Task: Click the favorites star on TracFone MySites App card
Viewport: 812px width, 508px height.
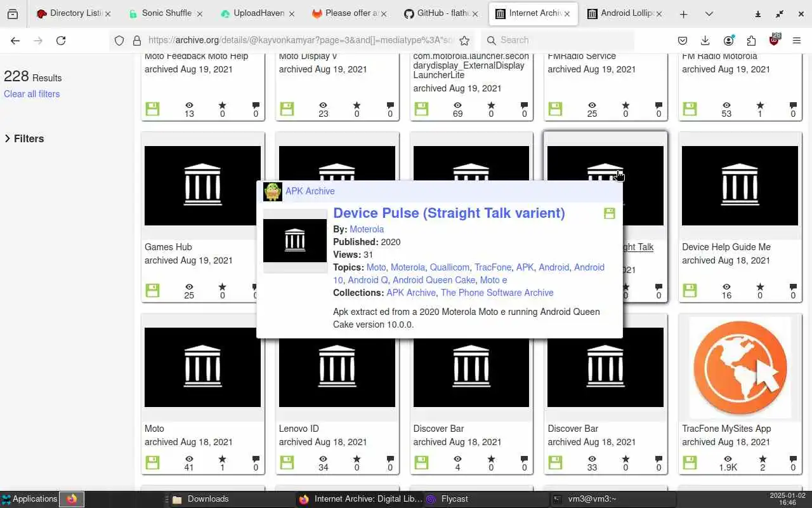Action: [763, 459]
